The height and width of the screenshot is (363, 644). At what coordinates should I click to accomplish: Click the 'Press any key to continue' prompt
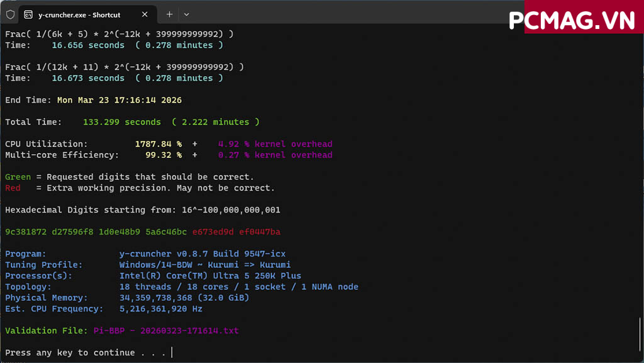point(85,353)
